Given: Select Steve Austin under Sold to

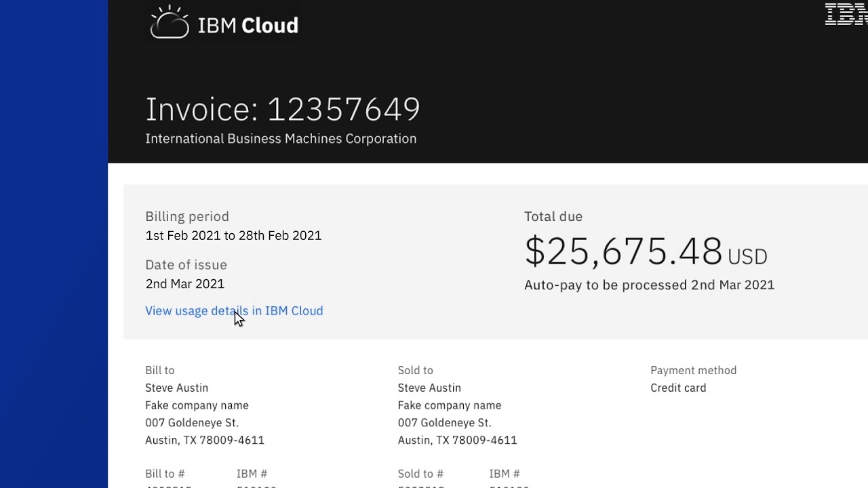Looking at the screenshot, I should (429, 388).
